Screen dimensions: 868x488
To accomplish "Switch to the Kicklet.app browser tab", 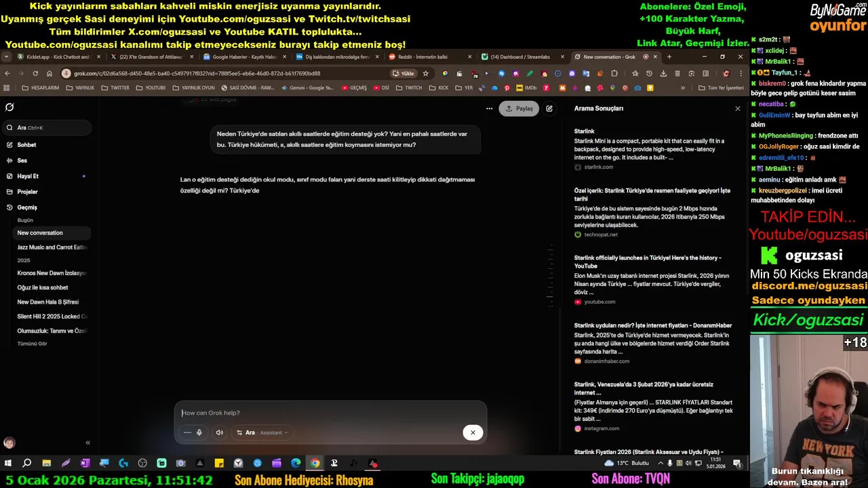I will click(59, 57).
